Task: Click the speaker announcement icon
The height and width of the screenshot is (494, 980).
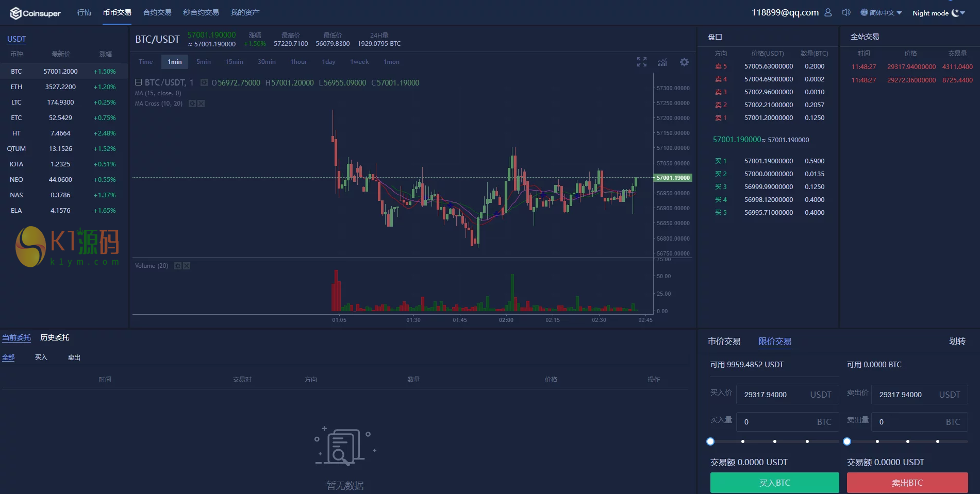Action: 846,12
